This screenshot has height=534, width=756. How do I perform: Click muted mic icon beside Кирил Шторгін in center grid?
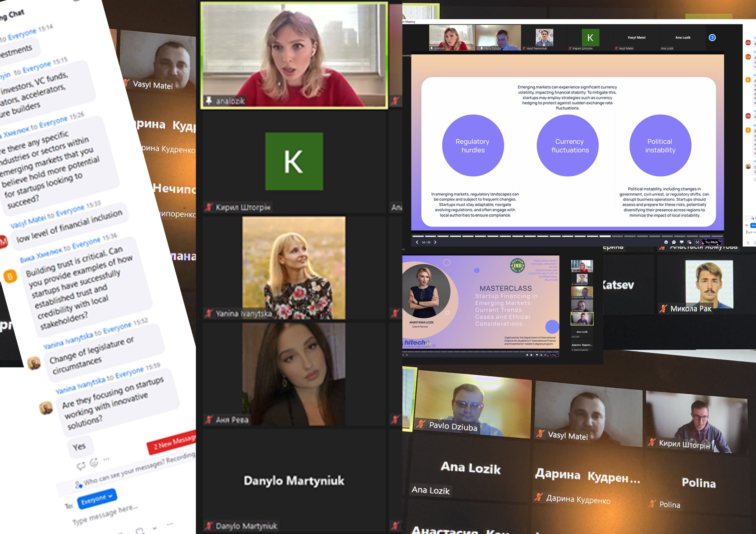pos(209,207)
